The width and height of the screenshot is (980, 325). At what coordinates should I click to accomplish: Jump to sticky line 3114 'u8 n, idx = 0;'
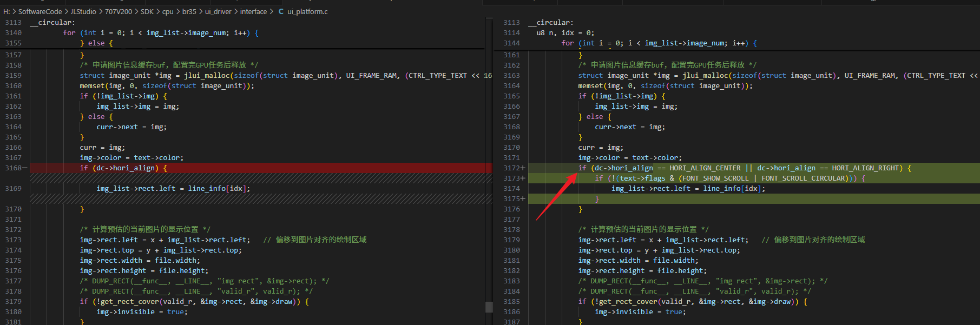pyautogui.click(x=565, y=32)
